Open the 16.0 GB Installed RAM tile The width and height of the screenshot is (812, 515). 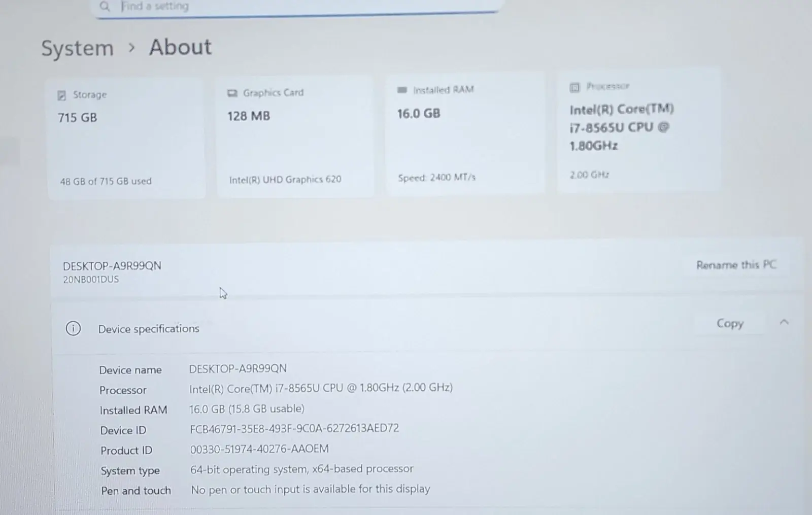[x=465, y=133]
